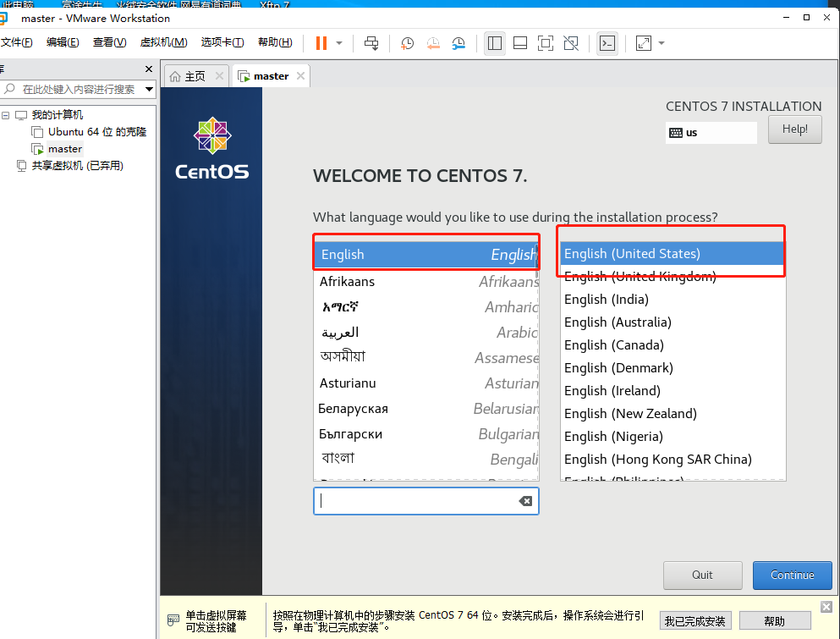Open the power options dropdown beside the pause icon
The height and width of the screenshot is (639, 840).
(339, 43)
